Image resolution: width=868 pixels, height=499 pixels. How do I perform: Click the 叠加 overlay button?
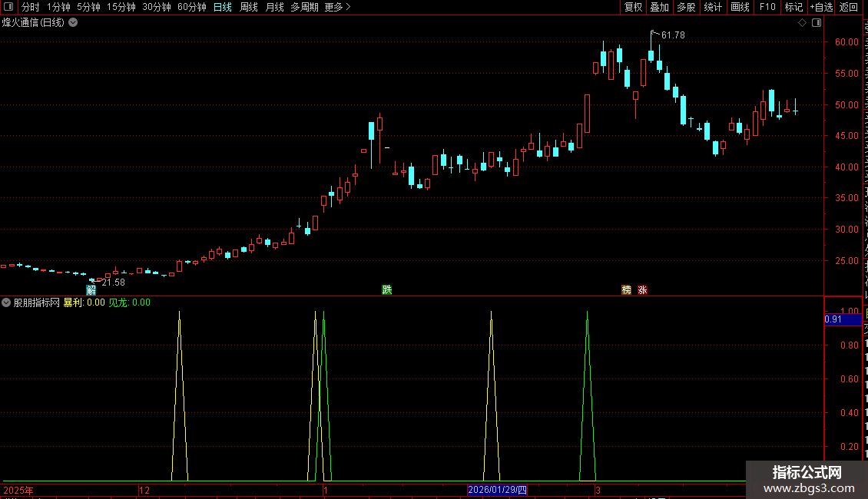click(x=659, y=7)
